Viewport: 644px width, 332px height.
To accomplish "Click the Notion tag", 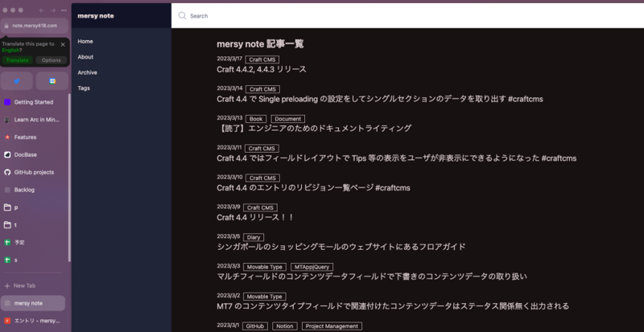I will point(285,326).
